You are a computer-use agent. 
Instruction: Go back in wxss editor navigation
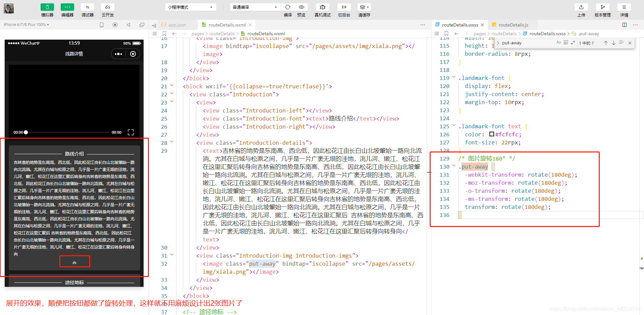click(457, 34)
